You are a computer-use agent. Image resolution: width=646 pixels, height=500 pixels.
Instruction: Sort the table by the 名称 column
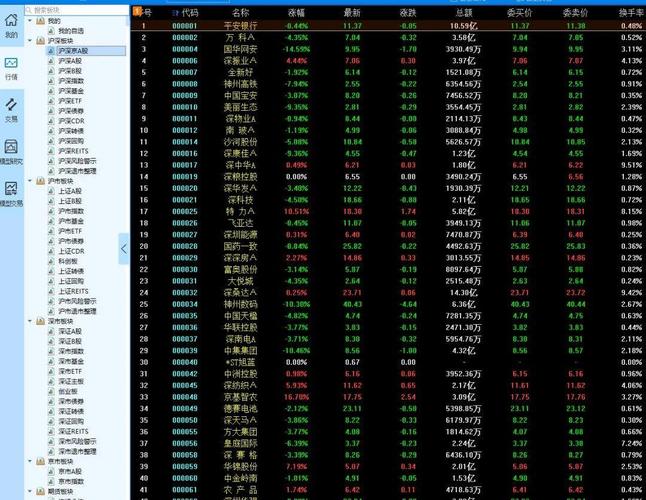[240, 13]
